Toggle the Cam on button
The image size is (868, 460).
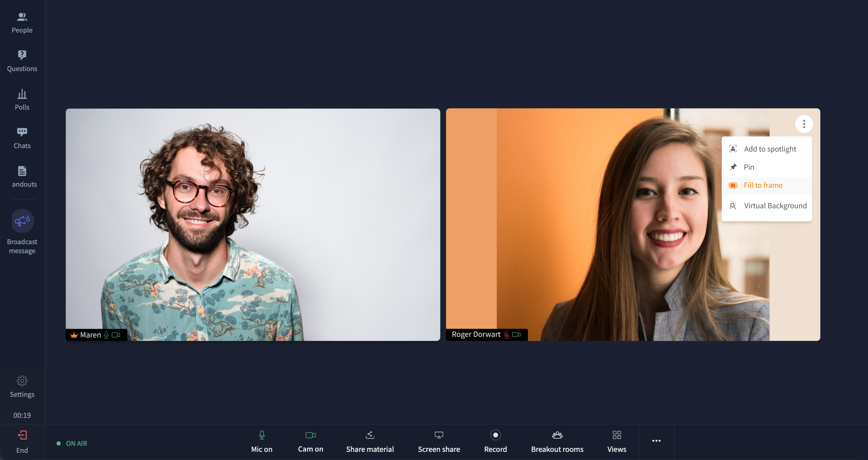(x=310, y=441)
